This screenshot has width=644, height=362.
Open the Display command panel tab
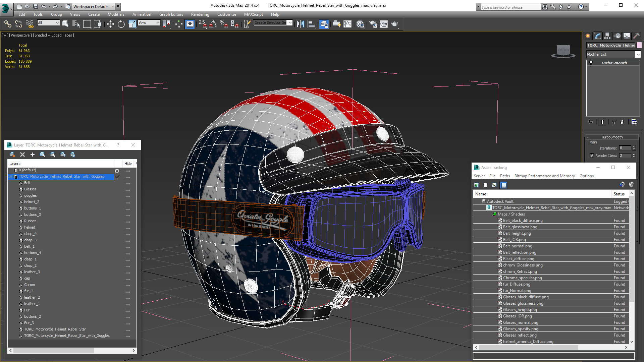627,36
